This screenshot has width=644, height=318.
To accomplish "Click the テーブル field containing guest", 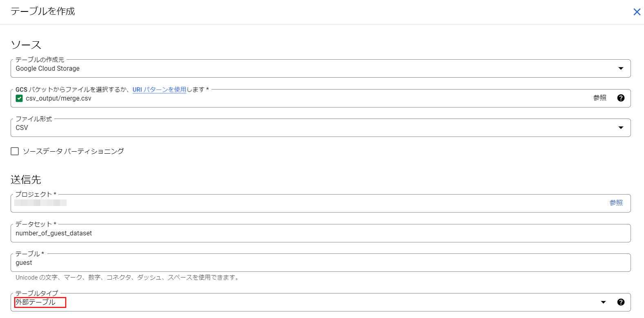I will coord(163,262).
